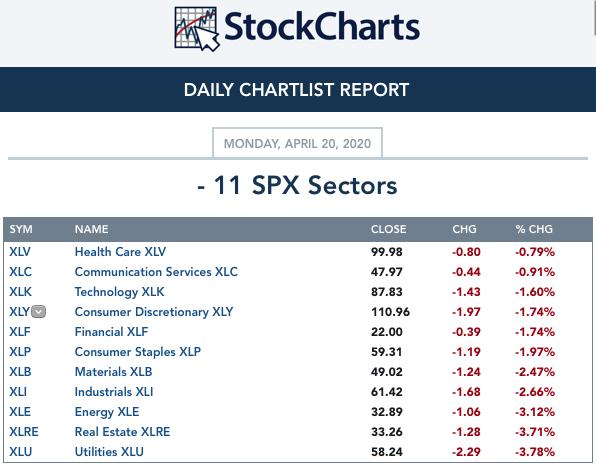Open Communication Services XLC chart
The height and width of the screenshot is (466, 596).
point(156,272)
